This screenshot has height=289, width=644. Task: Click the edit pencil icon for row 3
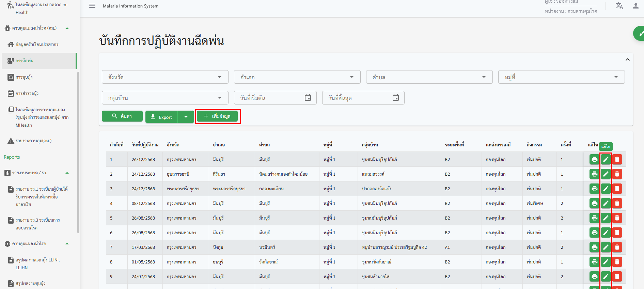click(606, 189)
